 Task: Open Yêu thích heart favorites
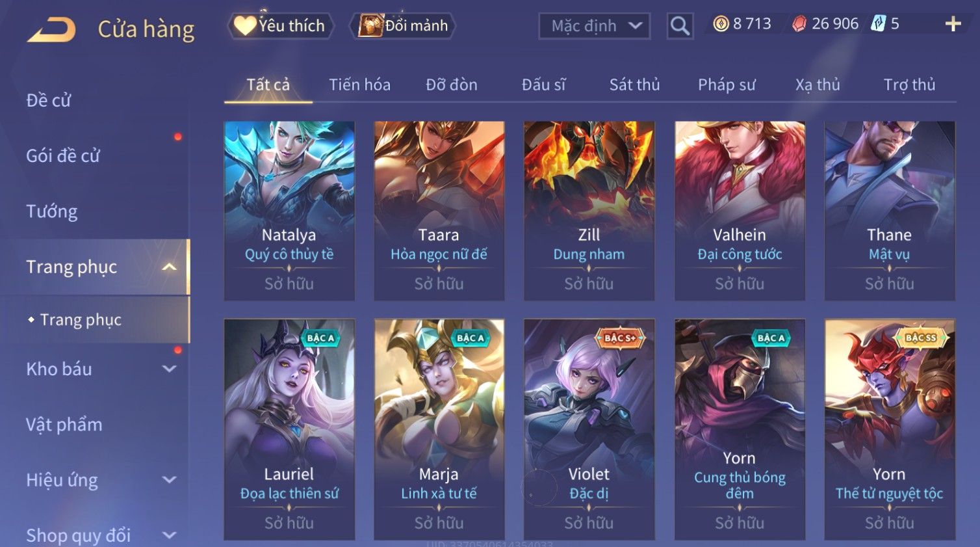point(280,26)
